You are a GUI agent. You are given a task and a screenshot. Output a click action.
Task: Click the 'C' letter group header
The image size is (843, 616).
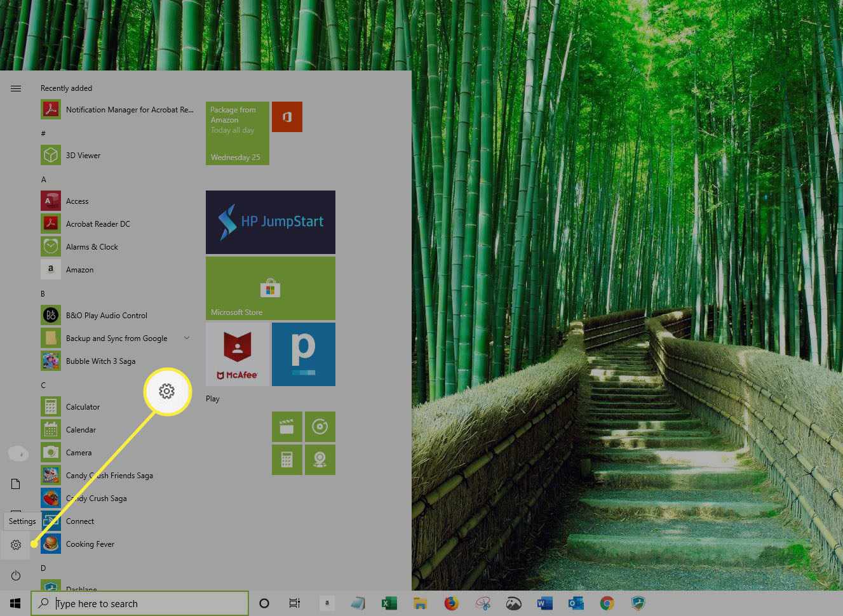tap(43, 385)
